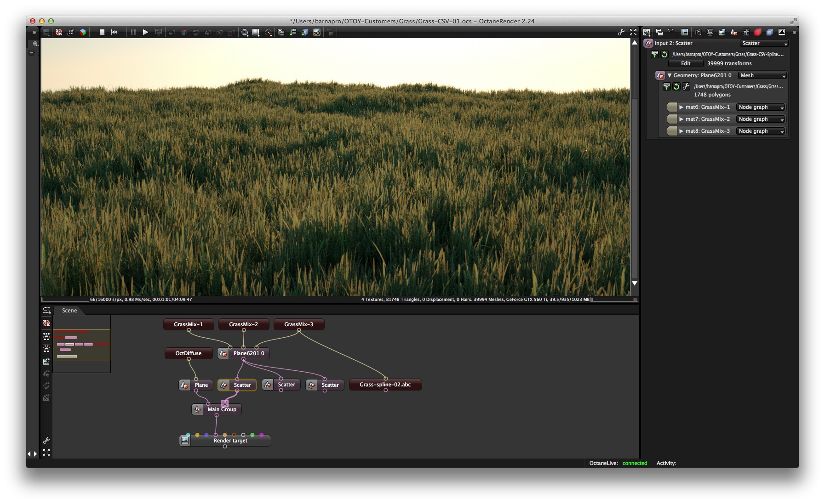Toggle the red render region picker
This screenshot has width=825, height=504.
point(231,33)
